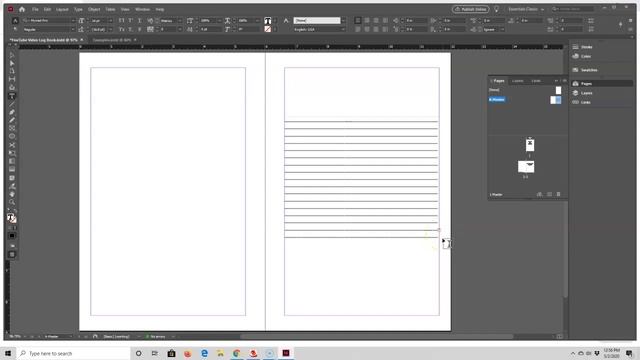The image size is (640, 360).
Task: Toggle Superscript formatting
Action: click(131, 20)
